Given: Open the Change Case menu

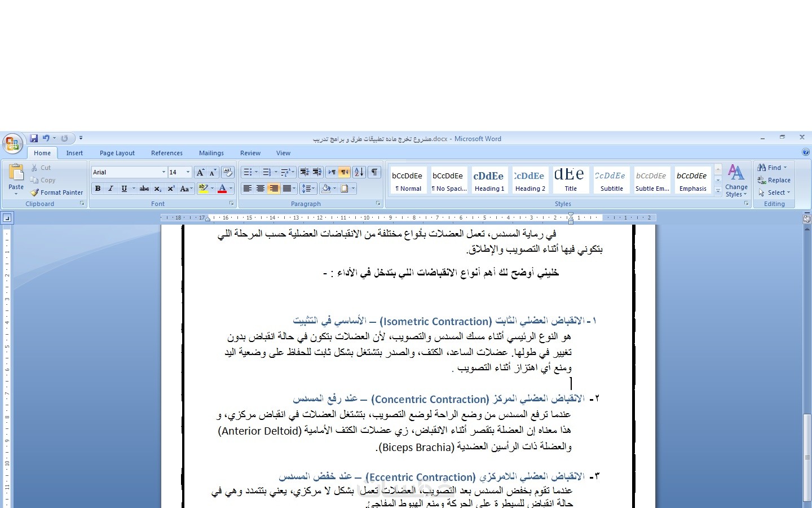Looking at the screenshot, I should pos(186,189).
